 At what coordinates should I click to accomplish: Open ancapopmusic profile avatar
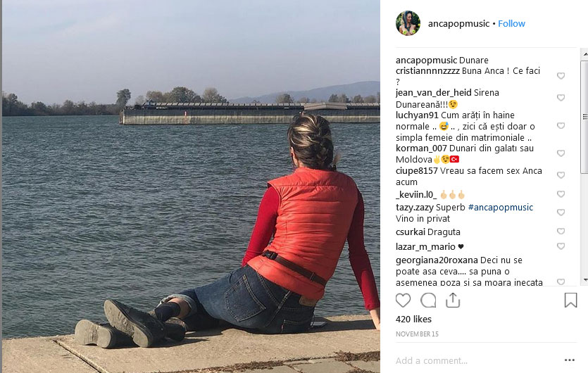(x=408, y=23)
